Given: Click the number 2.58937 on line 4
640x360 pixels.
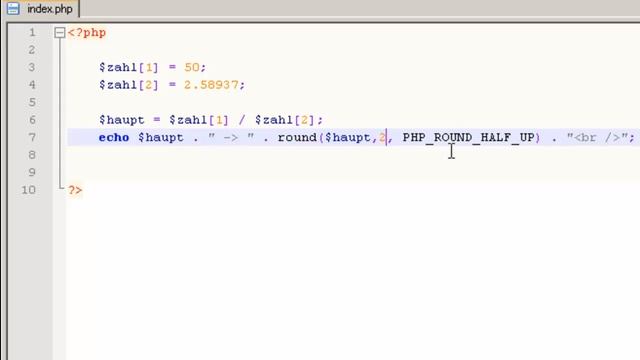Looking at the screenshot, I should tap(211, 85).
